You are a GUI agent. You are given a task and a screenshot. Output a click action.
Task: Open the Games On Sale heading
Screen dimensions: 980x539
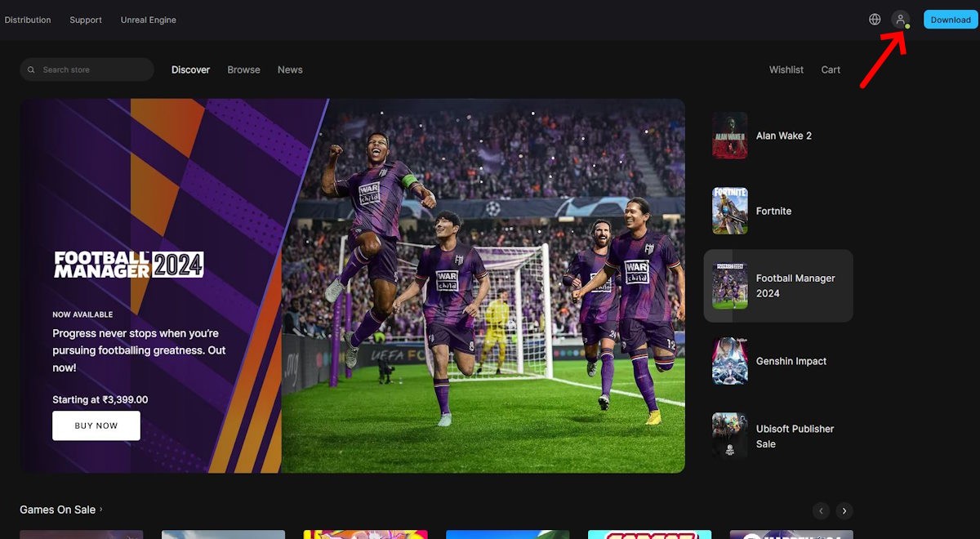[57, 510]
